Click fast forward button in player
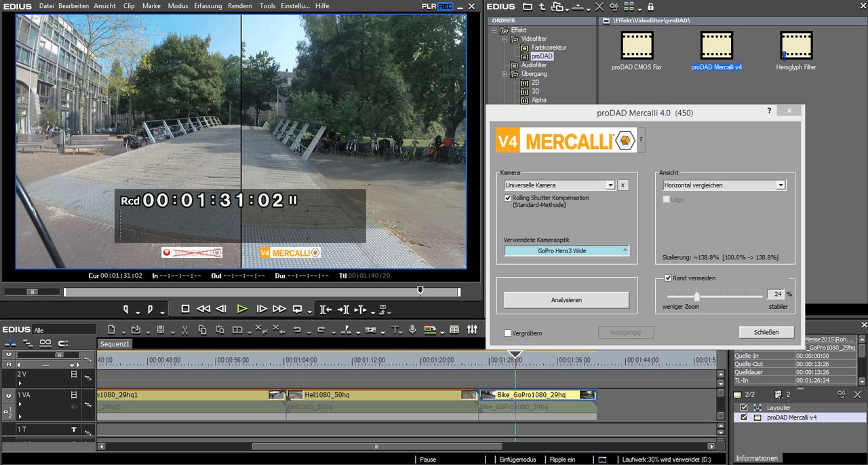The width and height of the screenshot is (868, 465). point(279,309)
